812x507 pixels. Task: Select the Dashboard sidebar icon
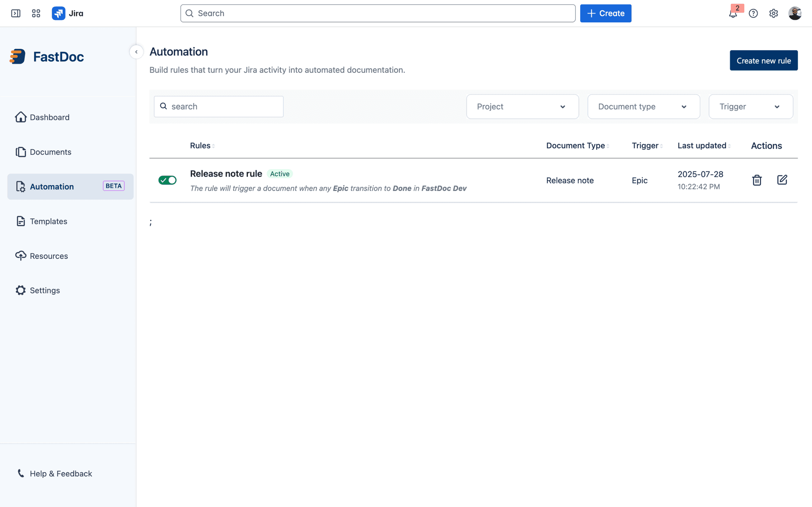(21, 117)
